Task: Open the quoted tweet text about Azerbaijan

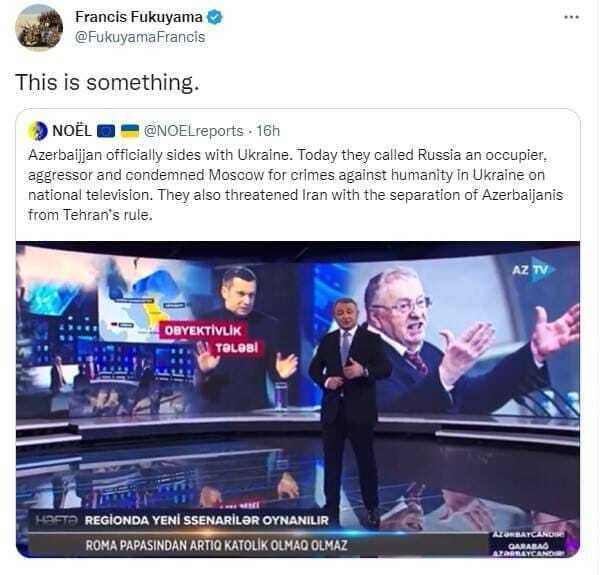Action: pos(295,185)
